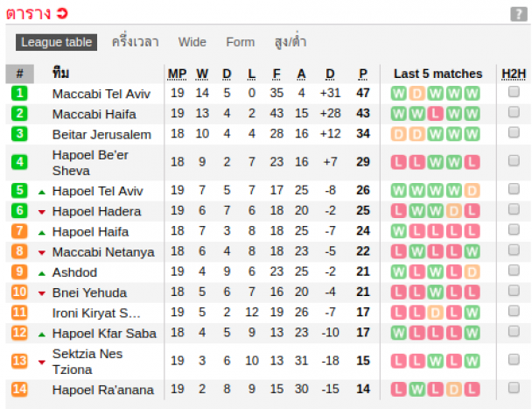Screen dimensions: 532x409
Task: Sort table by the MP column header
Action: coord(177,74)
